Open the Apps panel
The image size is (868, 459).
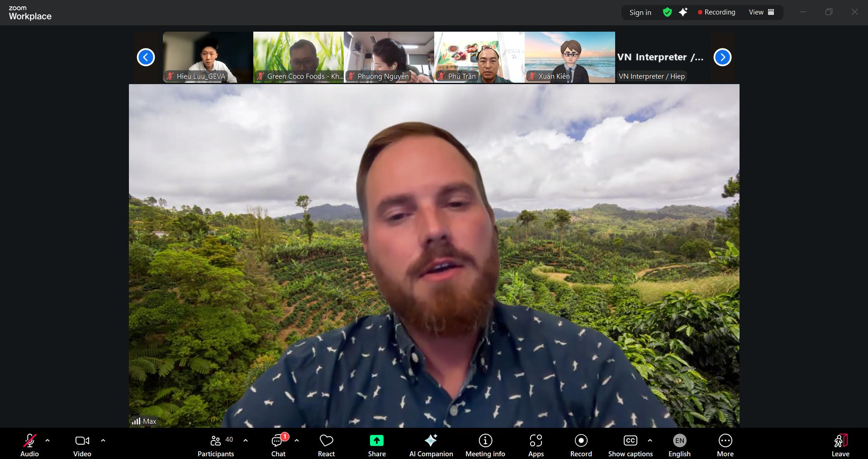pyautogui.click(x=536, y=445)
